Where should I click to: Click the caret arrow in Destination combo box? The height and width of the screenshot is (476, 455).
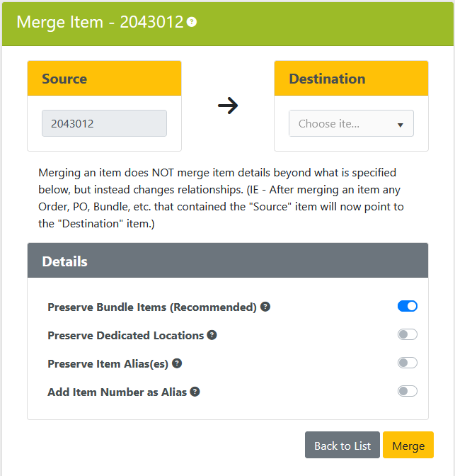point(400,125)
